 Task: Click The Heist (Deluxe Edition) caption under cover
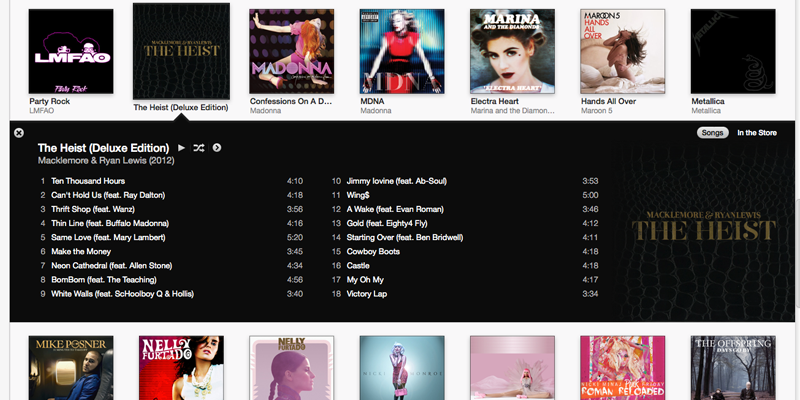click(x=181, y=108)
